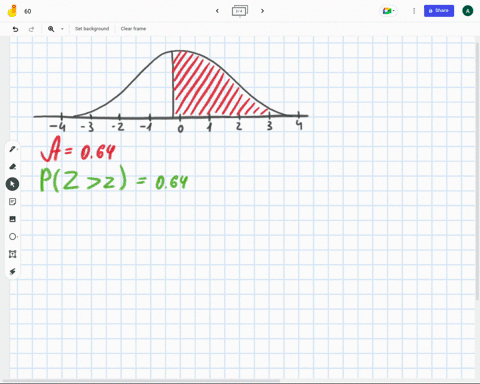480x384 pixels.
Task: Click the zoom magnifier icon
Action: point(51,29)
